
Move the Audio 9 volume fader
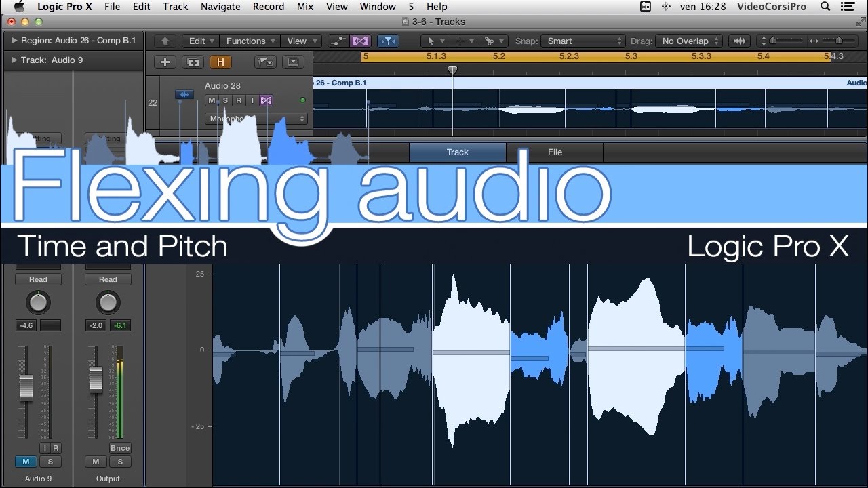[26, 386]
